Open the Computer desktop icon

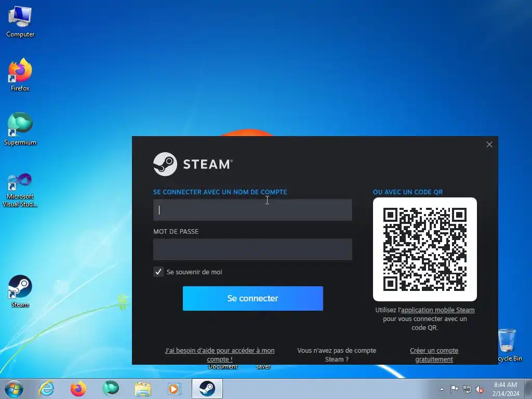tap(20, 22)
